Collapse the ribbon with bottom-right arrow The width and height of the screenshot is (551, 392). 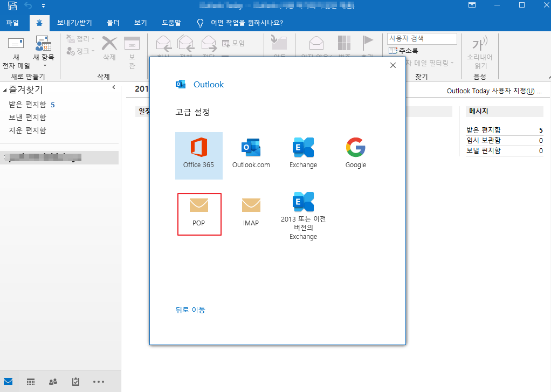549,77
